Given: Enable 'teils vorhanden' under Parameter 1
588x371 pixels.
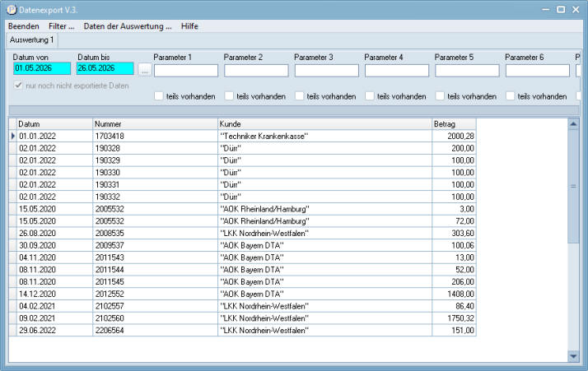Looking at the screenshot, I should [x=159, y=96].
